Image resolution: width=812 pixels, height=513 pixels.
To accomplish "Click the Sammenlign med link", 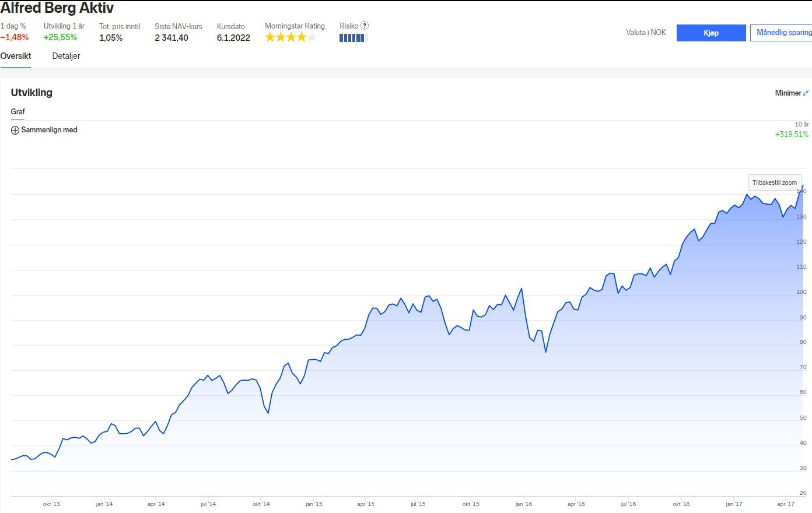I will [x=49, y=130].
